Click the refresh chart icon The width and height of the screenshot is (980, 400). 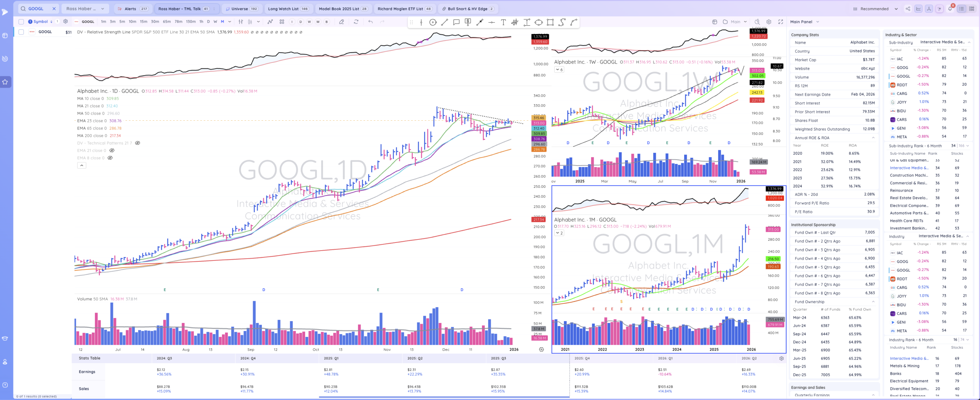pos(356,22)
